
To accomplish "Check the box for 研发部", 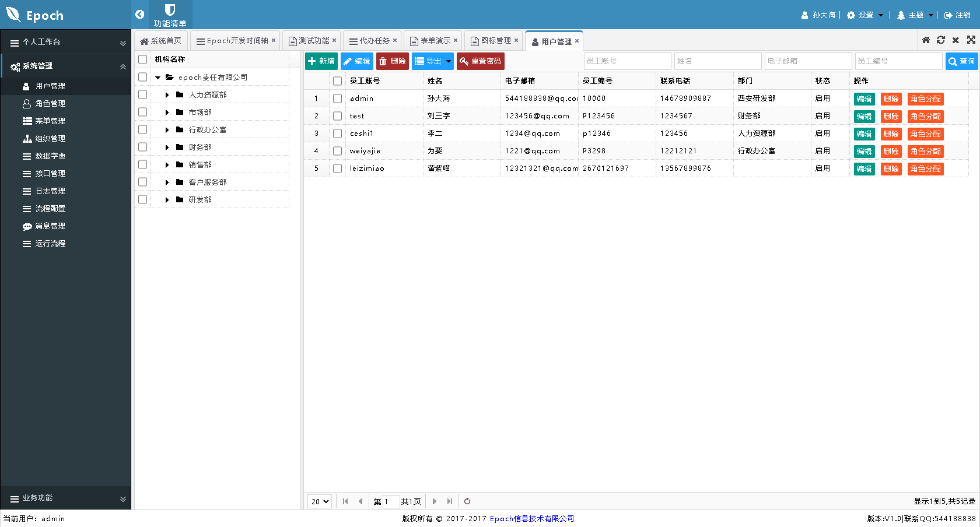I will [142, 199].
